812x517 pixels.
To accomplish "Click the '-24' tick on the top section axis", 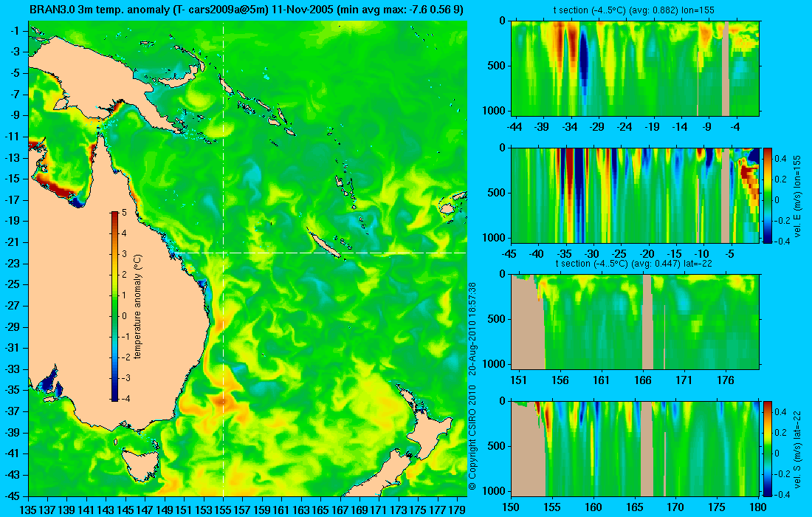I will point(625,127).
